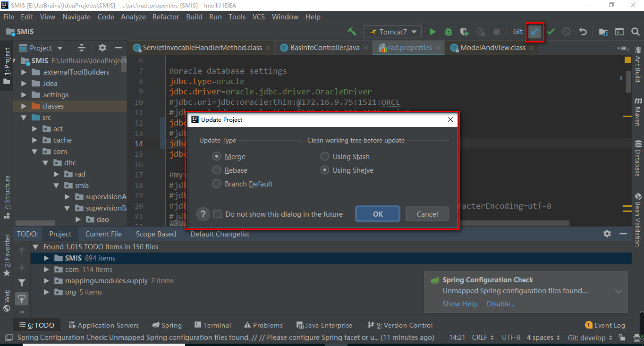Click the TODO down arrow navigation icon
The height and width of the screenshot is (346, 644).
[22, 267]
